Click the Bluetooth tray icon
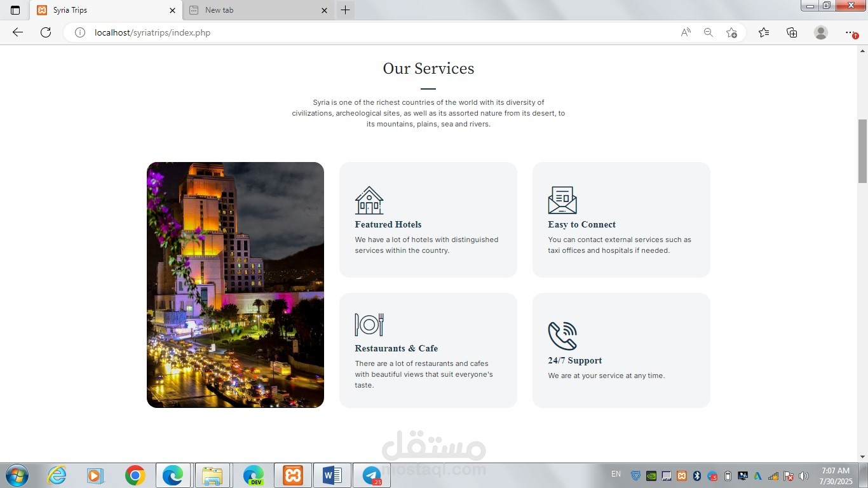Image resolution: width=868 pixels, height=488 pixels. [x=697, y=476]
